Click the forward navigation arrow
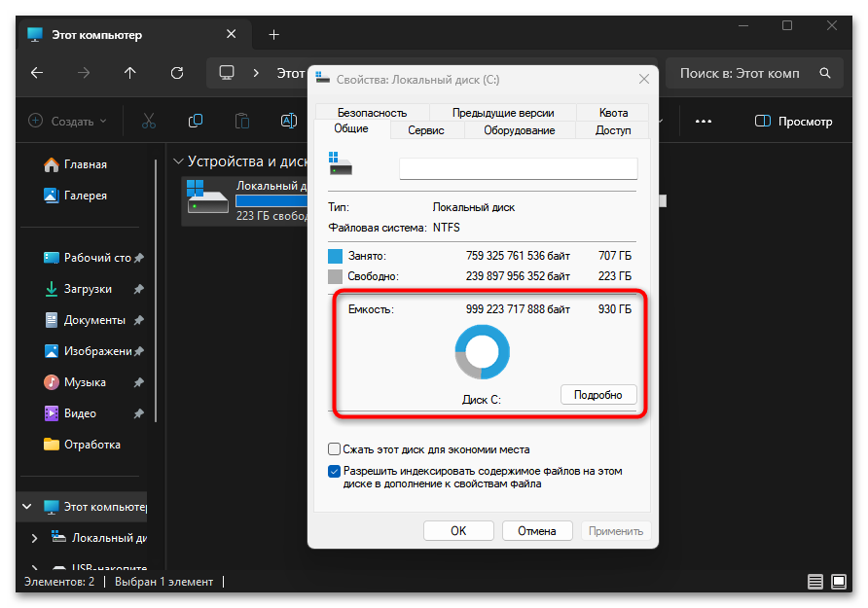Image resolution: width=868 pixels, height=608 pixels. (84, 73)
